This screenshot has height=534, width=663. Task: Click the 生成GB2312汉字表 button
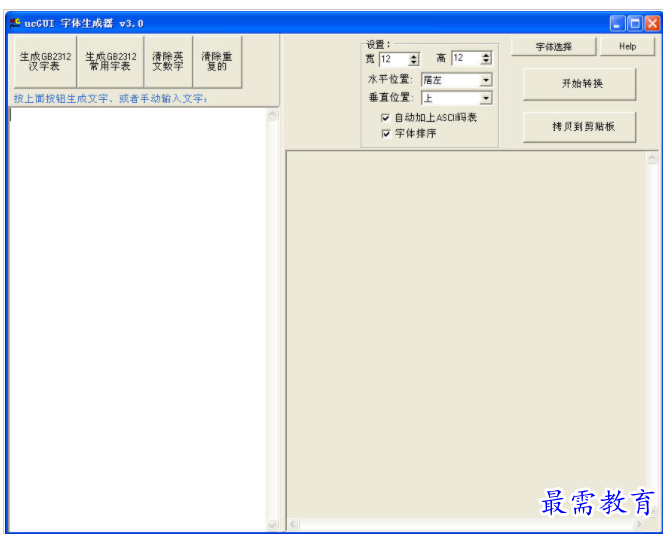coord(45,62)
